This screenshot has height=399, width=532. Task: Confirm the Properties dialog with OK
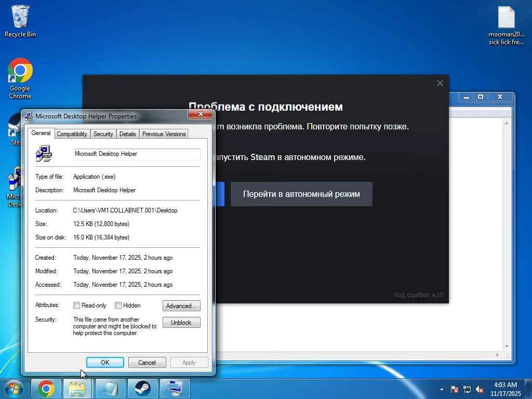click(x=105, y=362)
